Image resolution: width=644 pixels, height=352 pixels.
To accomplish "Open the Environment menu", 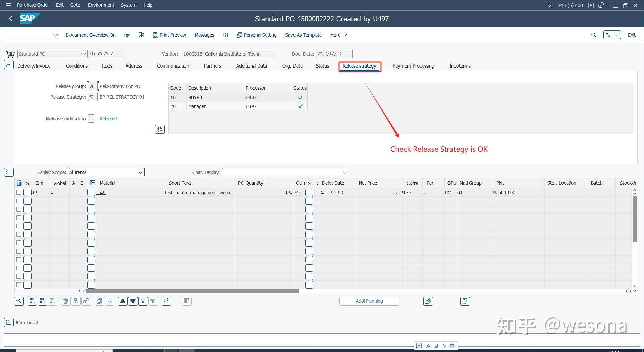I will pos(101,5).
